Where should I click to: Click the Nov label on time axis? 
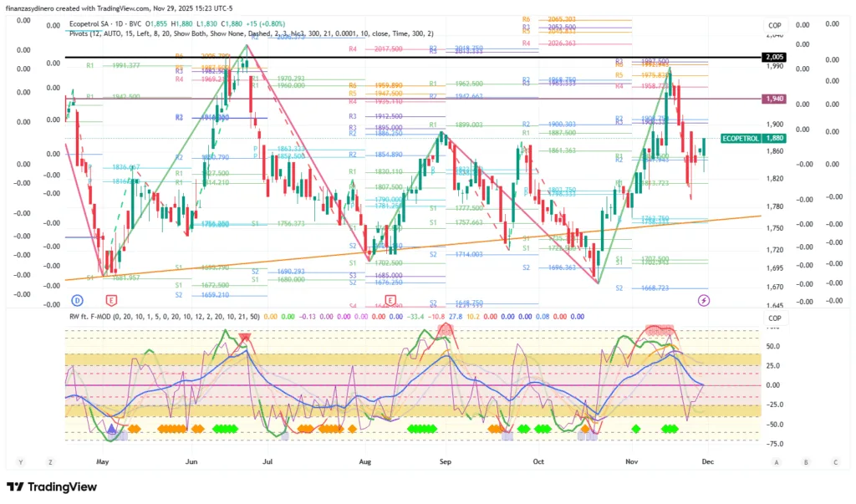(x=631, y=461)
